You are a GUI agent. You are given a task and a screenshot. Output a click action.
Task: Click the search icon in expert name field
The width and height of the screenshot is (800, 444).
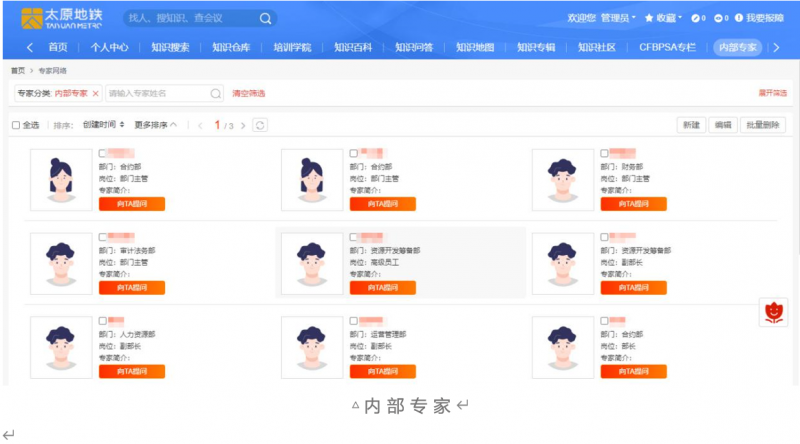point(215,93)
